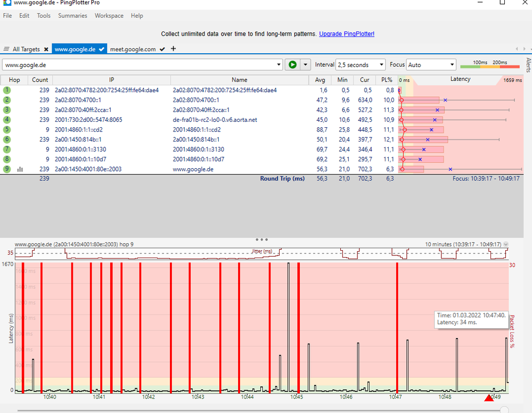Click the hop 3 green circle icon
The image size is (532, 413).
coord(7,110)
